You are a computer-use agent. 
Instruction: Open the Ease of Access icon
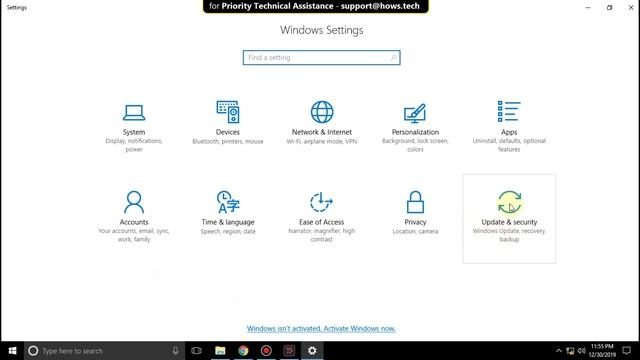tap(322, 202)
